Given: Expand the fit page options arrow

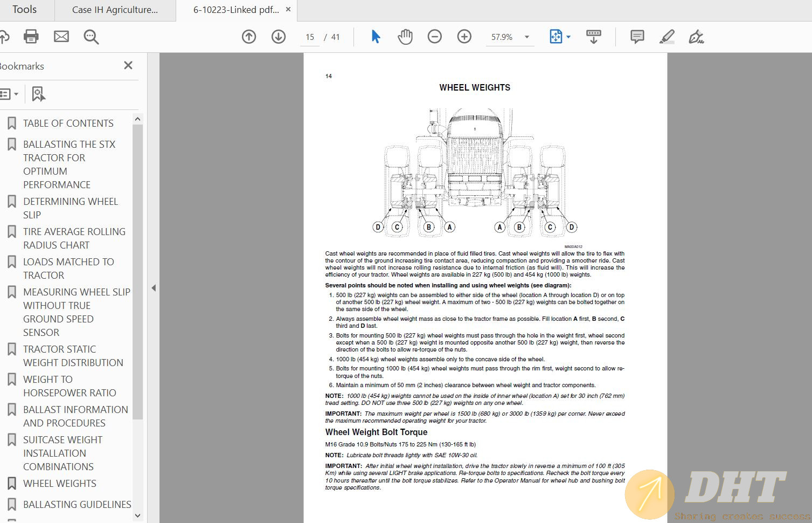Looking at the screenshot, I should [568, 37].
